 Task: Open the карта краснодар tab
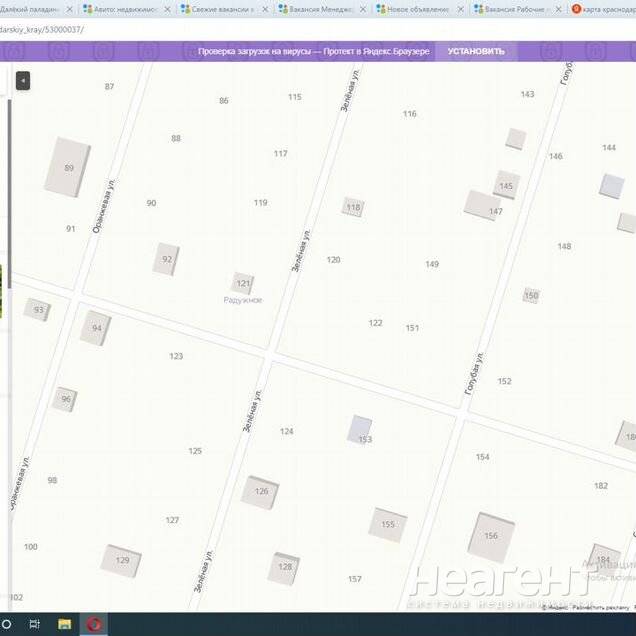click(x=605, y=9)
